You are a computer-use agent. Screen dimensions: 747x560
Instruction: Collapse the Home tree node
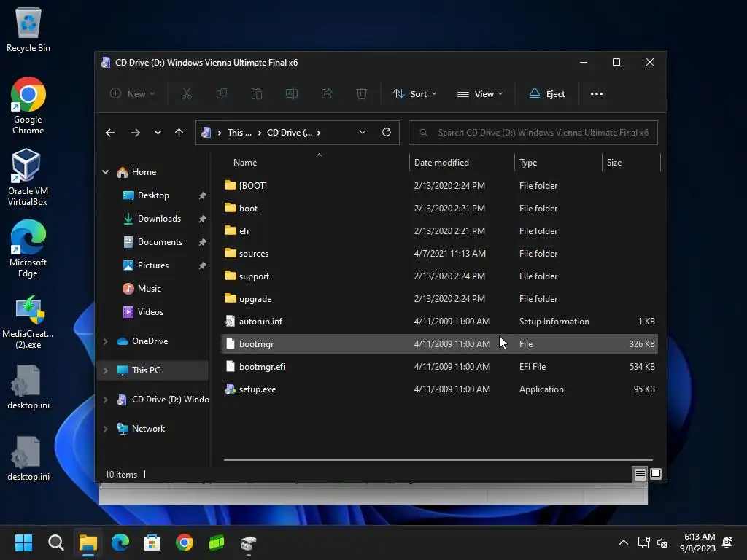point(105,172)
